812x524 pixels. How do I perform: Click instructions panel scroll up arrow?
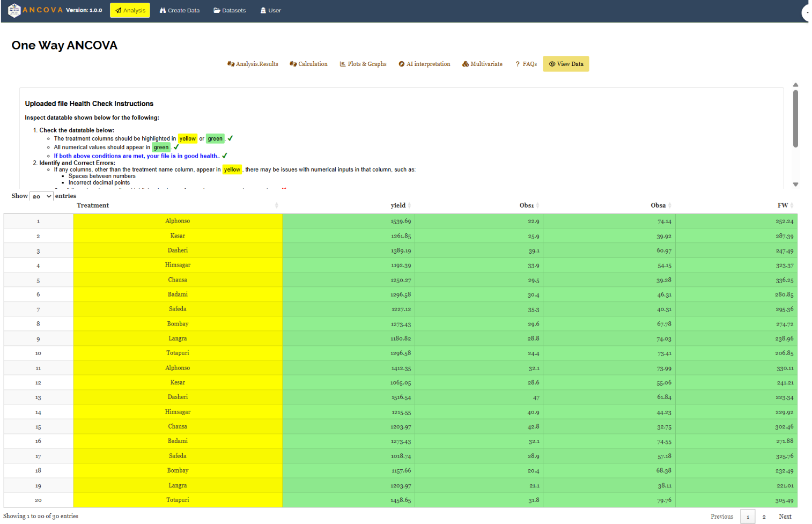(795, 85)
